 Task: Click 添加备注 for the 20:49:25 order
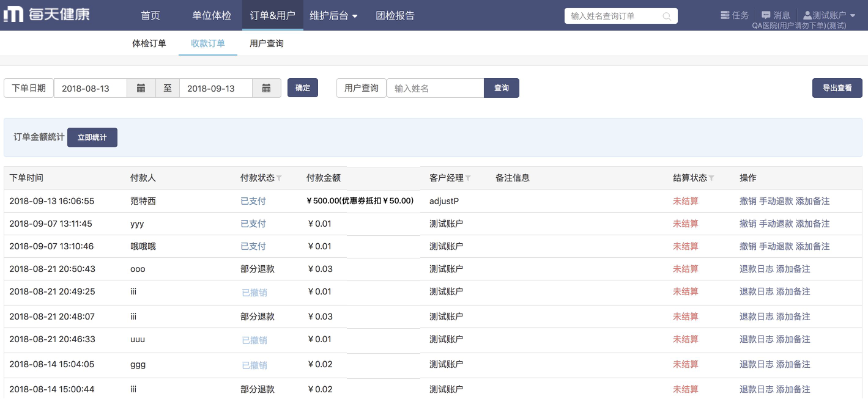pyautogui.click(x=793, y=291)
